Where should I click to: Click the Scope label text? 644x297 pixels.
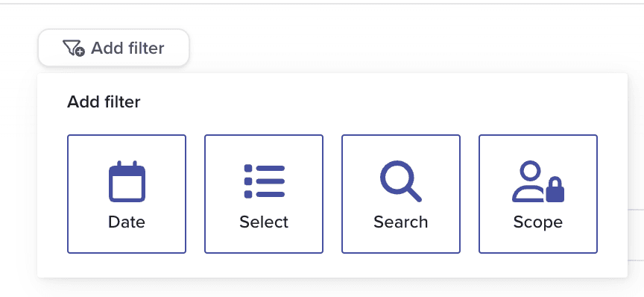click(x=538, y=222)
